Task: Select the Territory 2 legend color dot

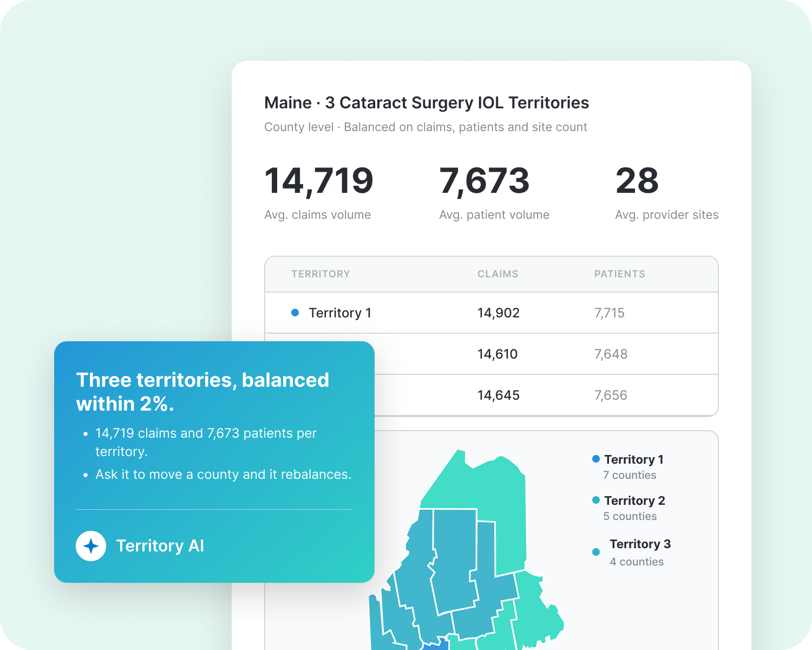Action: (596, 500)
